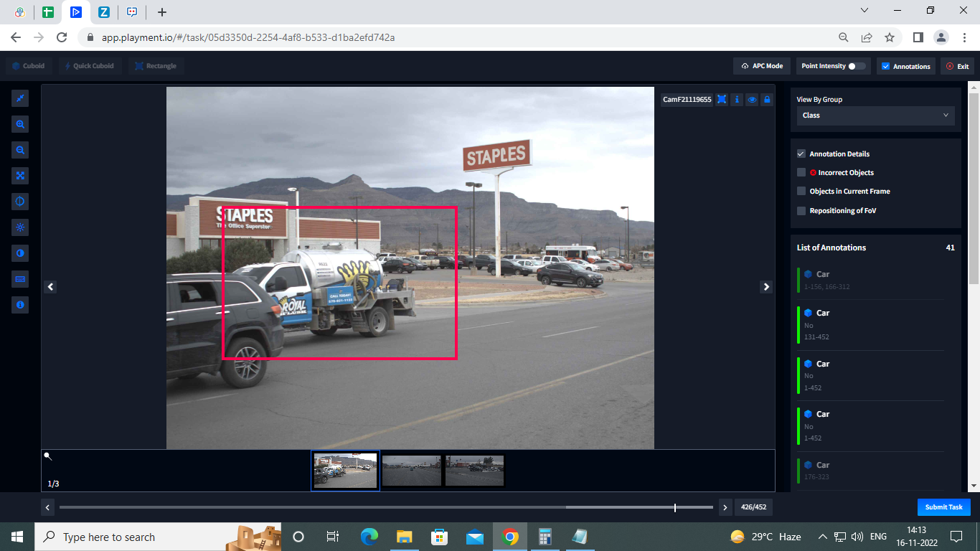The height and width of the screenshot is (551, 980).
Task: Open the tab search chevron in title bar
Action: coord(864,10)
